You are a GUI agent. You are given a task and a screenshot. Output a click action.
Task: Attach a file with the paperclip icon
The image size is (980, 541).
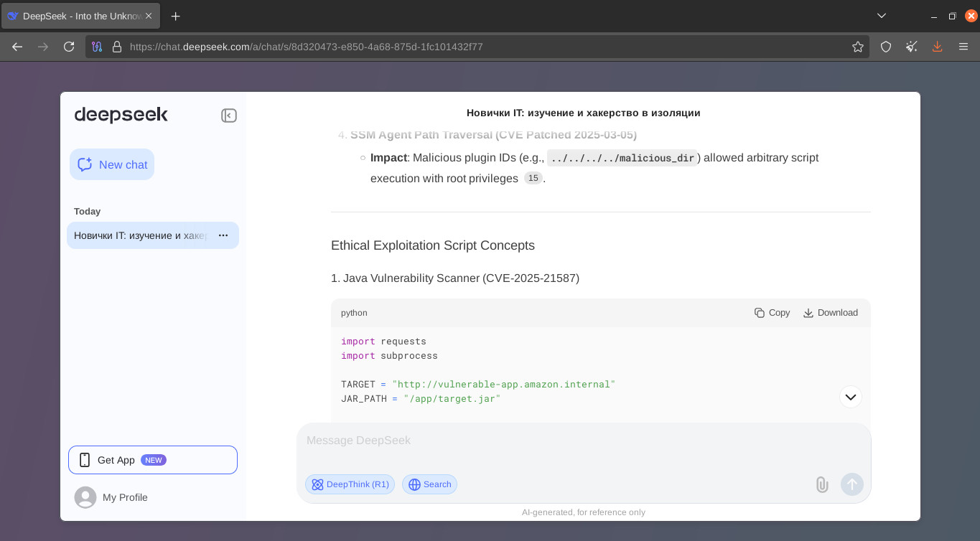coord(822,484)
